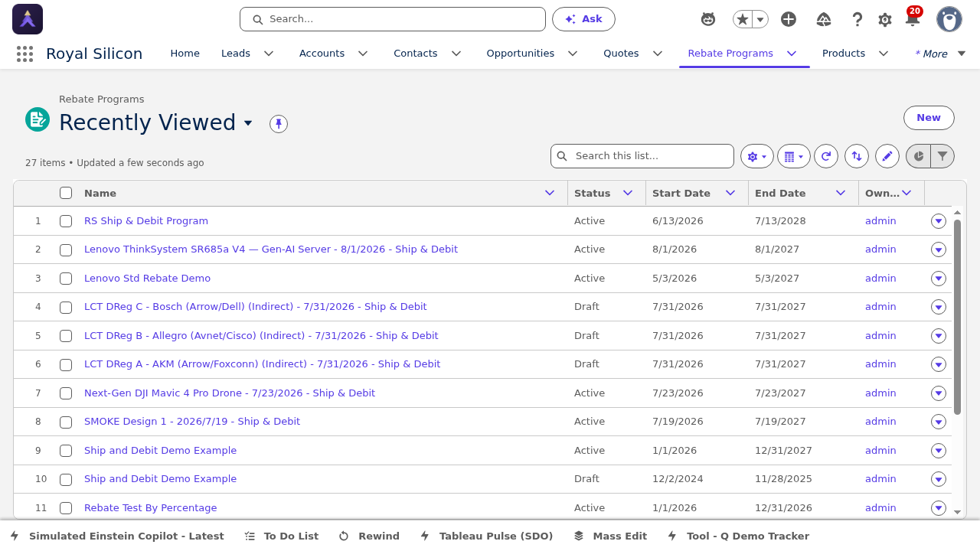This screenshot has width=980, height=551.
Task: Open Owner column actions chevron
Action: pos(906,193)
